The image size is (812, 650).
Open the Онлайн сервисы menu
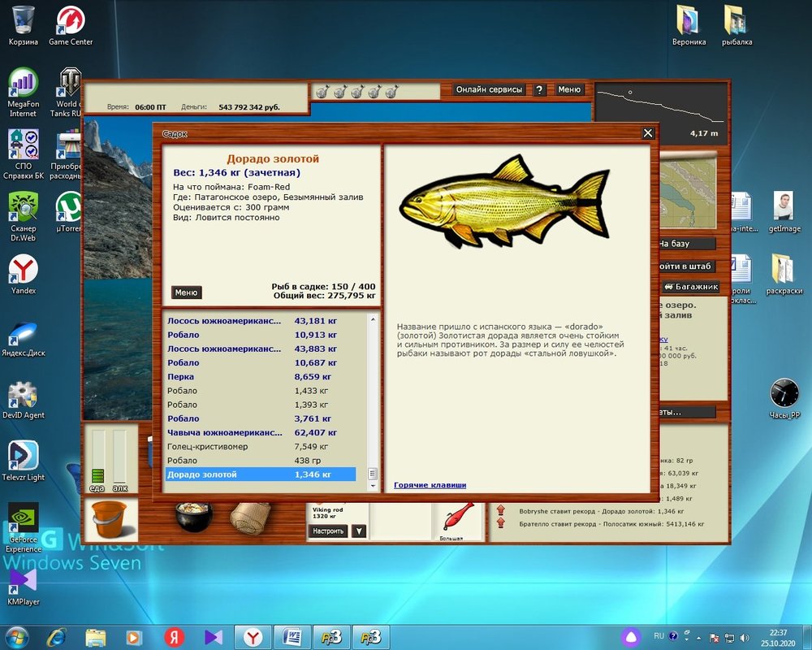click(x=489, y=90)
